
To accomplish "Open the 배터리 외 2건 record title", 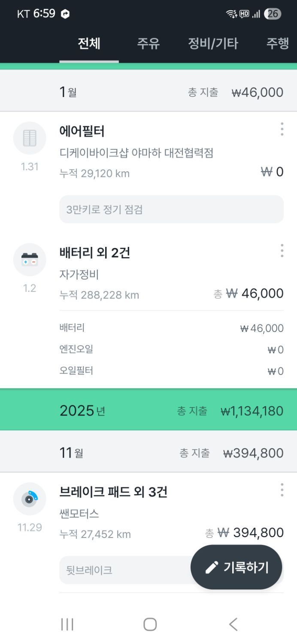I will coord(94,253).
